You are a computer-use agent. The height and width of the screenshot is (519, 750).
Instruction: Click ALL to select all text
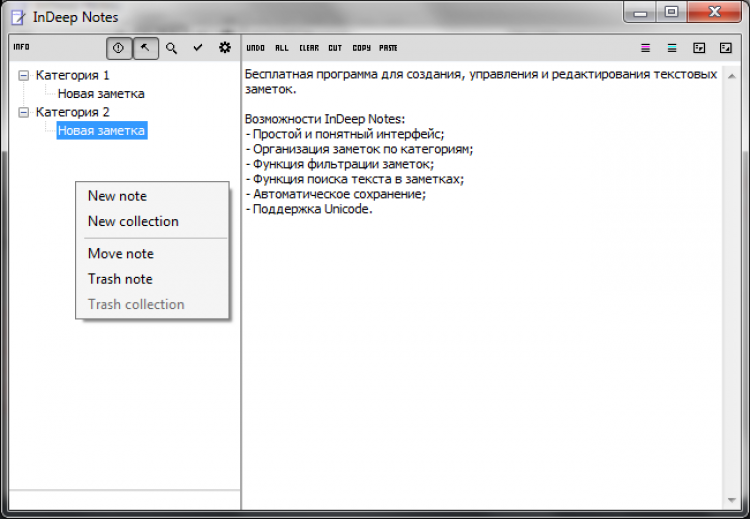coord(282,48)
